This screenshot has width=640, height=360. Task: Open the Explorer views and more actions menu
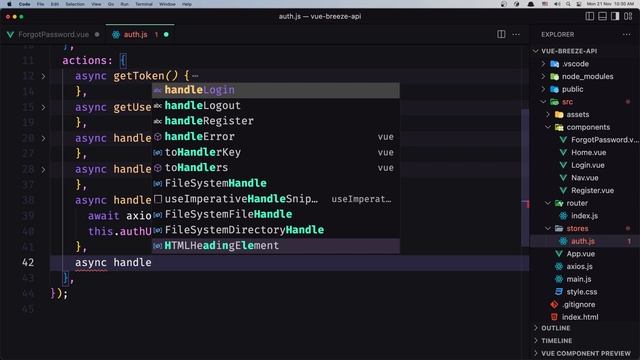pyautogui.click(x=627, y=34)
